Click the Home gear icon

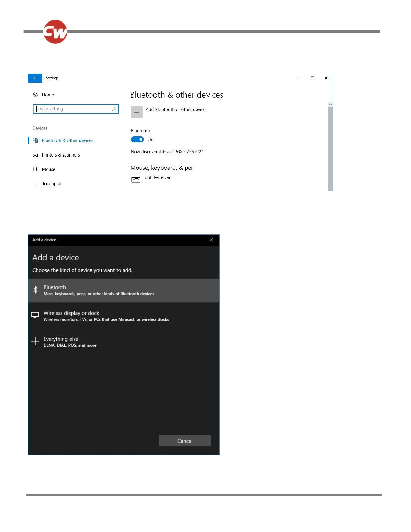pyautogui.click(x=35, y=95)
